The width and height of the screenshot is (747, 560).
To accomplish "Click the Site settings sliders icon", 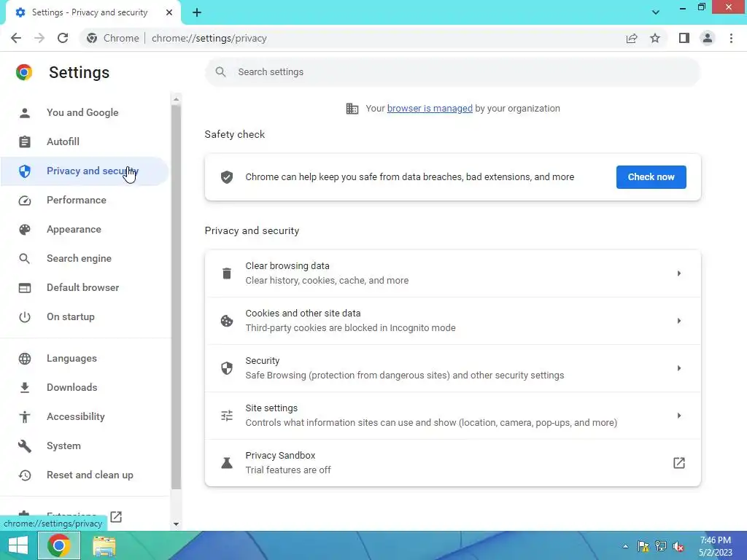I will [227, 416].
